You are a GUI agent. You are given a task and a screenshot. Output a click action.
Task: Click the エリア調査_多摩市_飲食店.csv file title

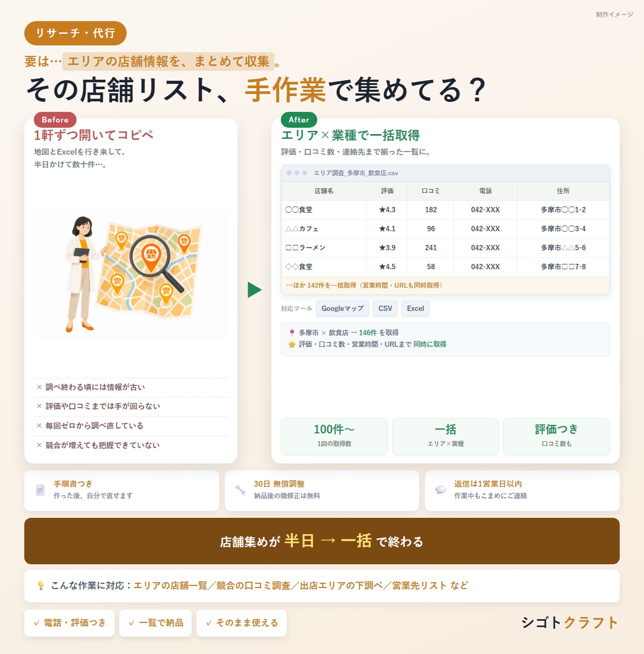point(356,173)
